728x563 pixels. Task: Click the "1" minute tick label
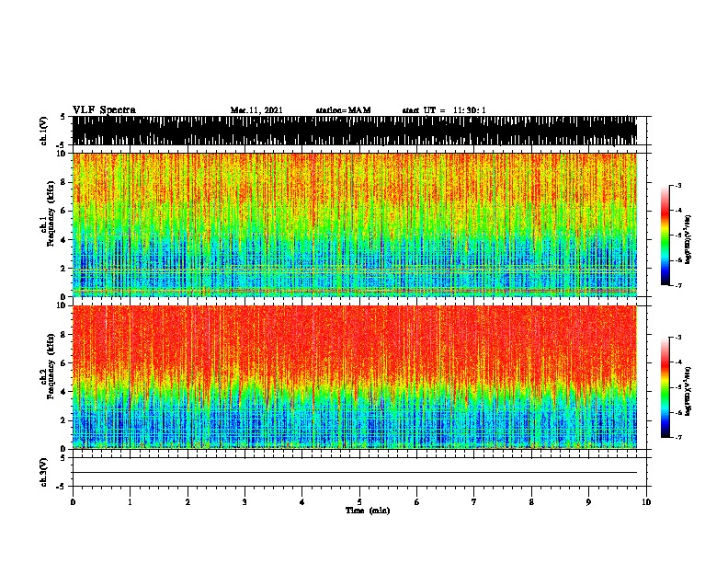[x=130, y=502]
